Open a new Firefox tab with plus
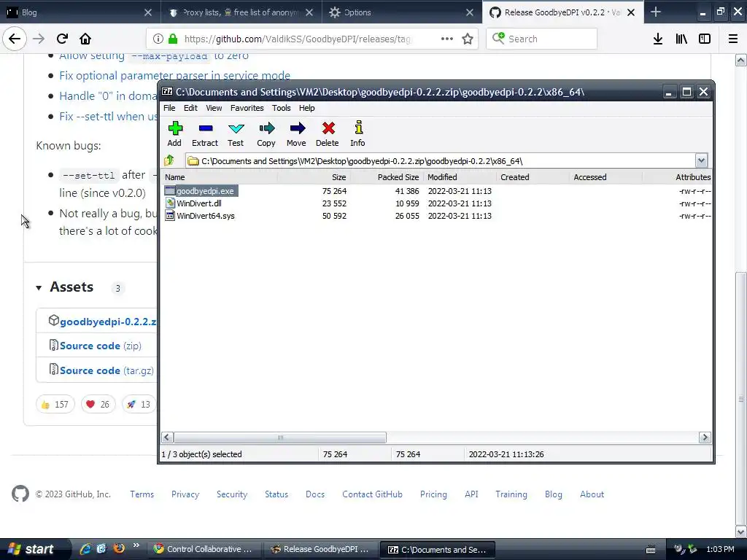 (656, 12)
